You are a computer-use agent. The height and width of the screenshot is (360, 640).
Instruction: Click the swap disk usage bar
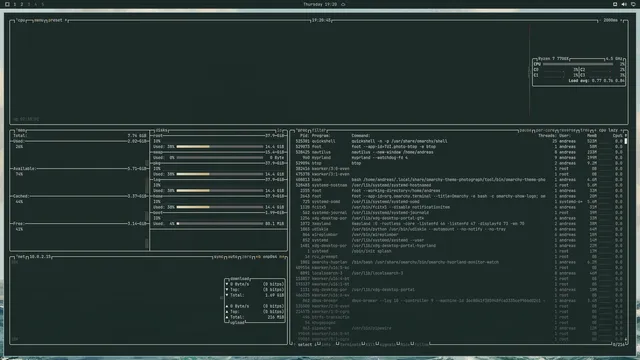[x=220, y=158]
